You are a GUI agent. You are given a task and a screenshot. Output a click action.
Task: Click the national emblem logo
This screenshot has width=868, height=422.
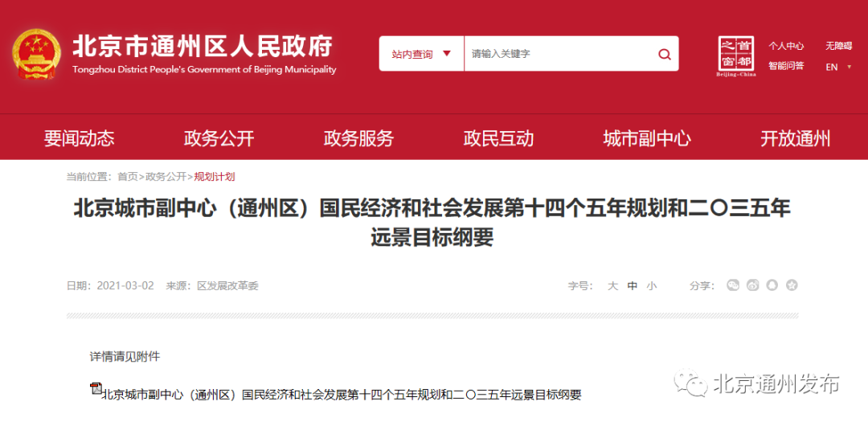pyautogui.click(x=36, y=55)
